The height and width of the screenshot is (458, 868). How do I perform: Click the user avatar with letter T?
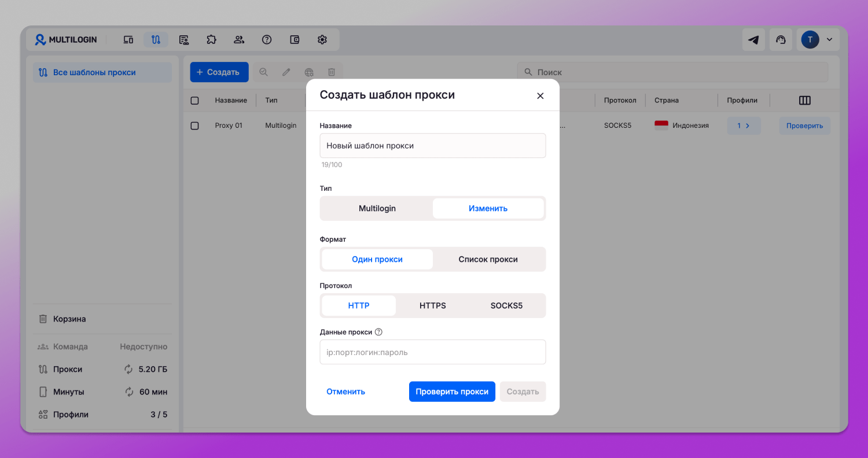point(810,40)
